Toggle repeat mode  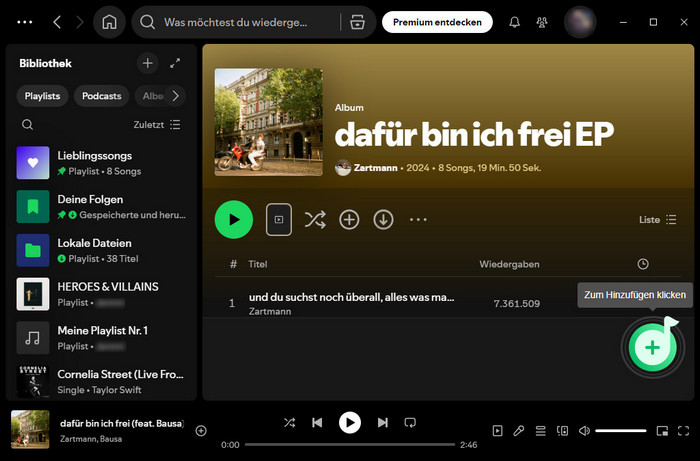410,422
